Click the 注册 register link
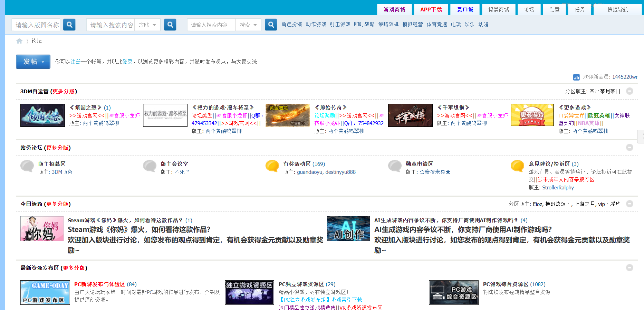Image resolution: width=644 pixels, height=310 pixels. coord(76,62)
